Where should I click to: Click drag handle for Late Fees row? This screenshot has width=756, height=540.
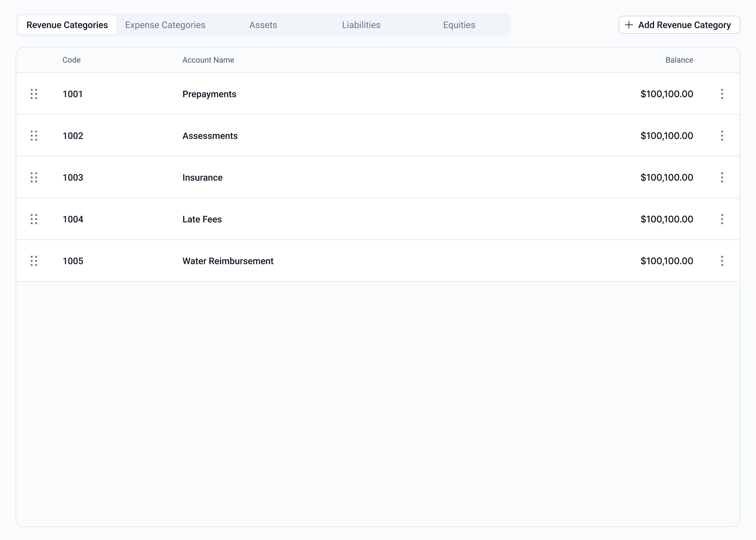pos(34,219)
